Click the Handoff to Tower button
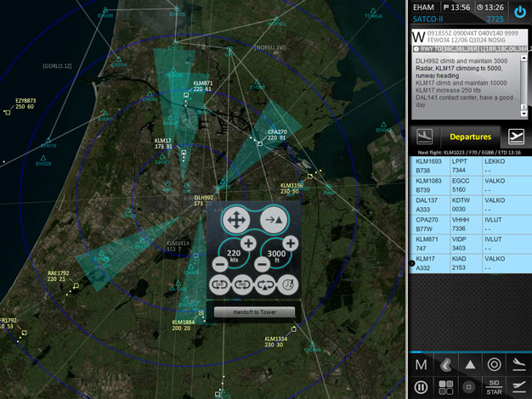The height and width of the screenshot is (399, 532). pos(254,312)
